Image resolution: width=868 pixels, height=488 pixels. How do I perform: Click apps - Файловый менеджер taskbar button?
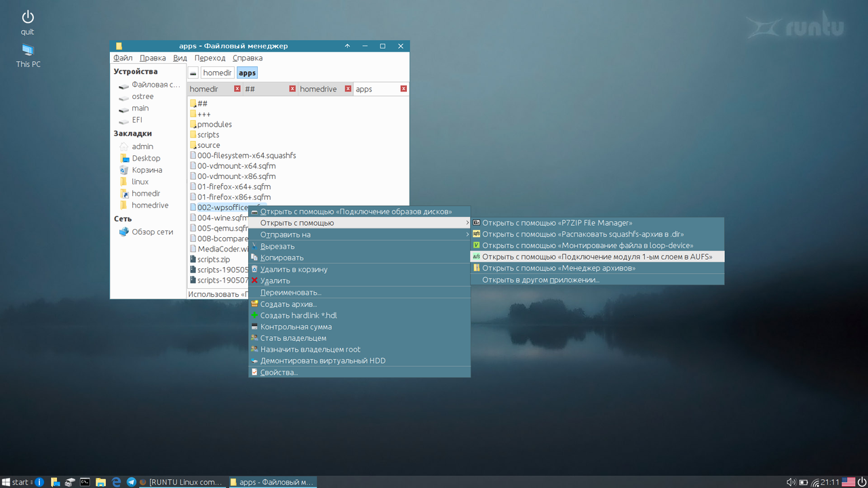click(x=273, y=482)
